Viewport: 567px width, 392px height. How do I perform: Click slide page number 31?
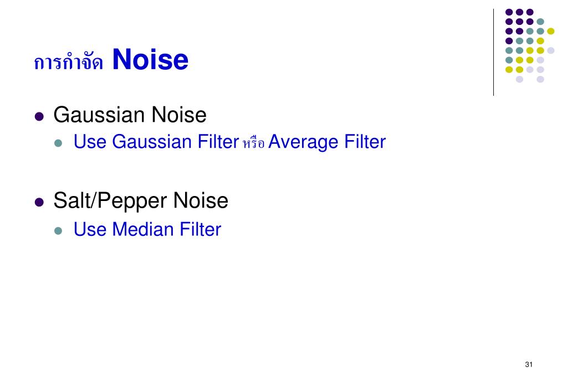[x=529, y=364]
